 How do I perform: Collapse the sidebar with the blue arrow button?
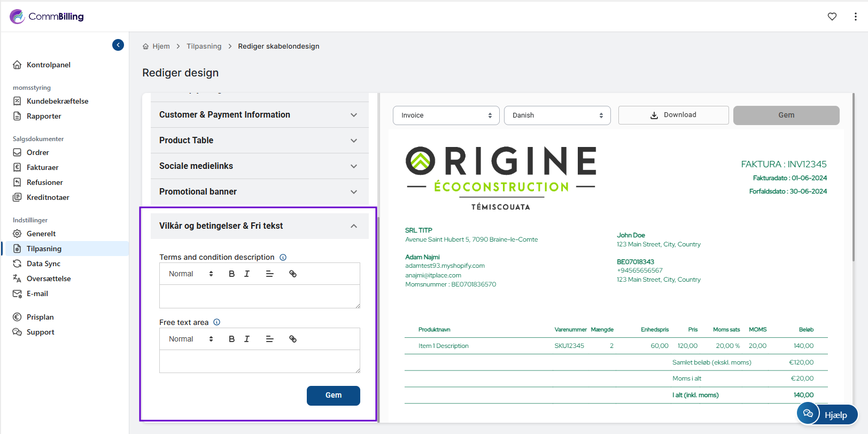pos(118,45)
